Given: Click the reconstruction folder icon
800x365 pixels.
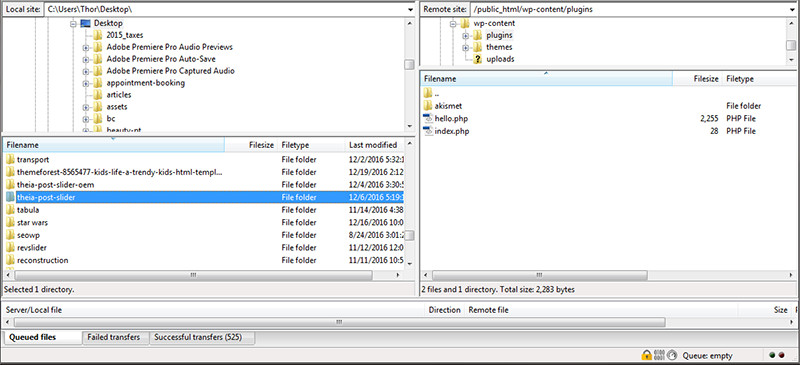Looking at the screenshot, I should [10, 260].
